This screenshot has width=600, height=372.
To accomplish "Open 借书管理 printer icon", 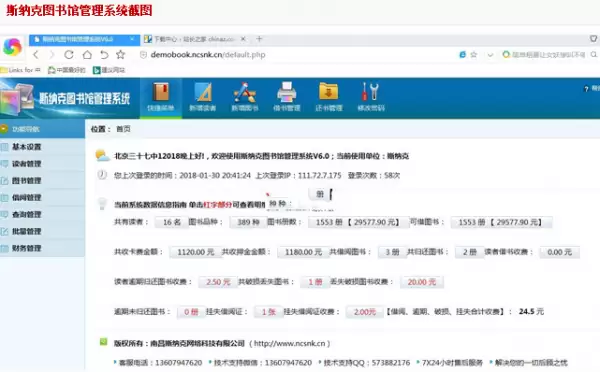I will click(x=287, y=93).
